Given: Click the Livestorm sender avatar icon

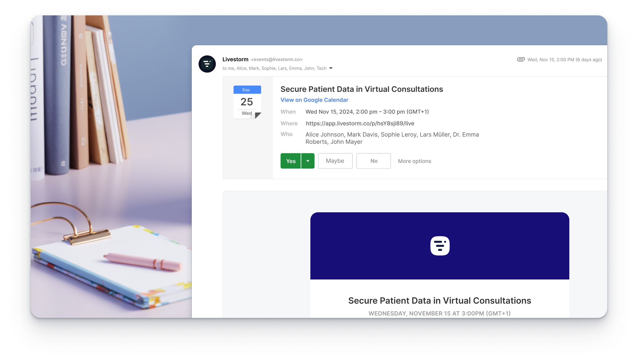Looking at the screenshot, I should [207, 64].
